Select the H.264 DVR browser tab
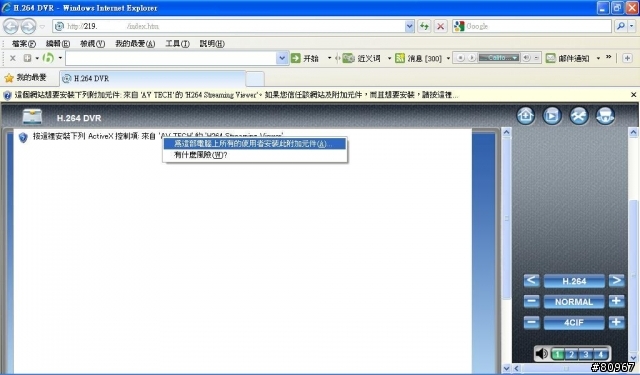 pyautogui.click(x=153, y=78)
